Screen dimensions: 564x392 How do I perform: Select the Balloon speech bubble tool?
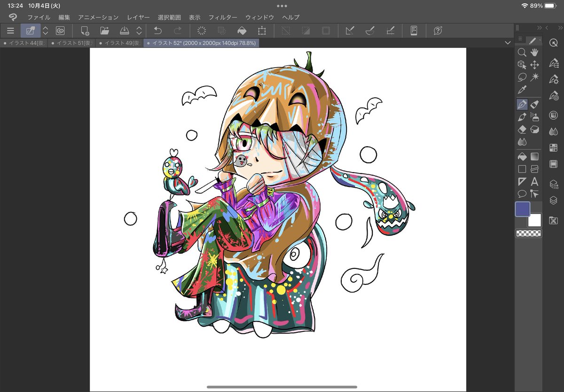point(522,194)
